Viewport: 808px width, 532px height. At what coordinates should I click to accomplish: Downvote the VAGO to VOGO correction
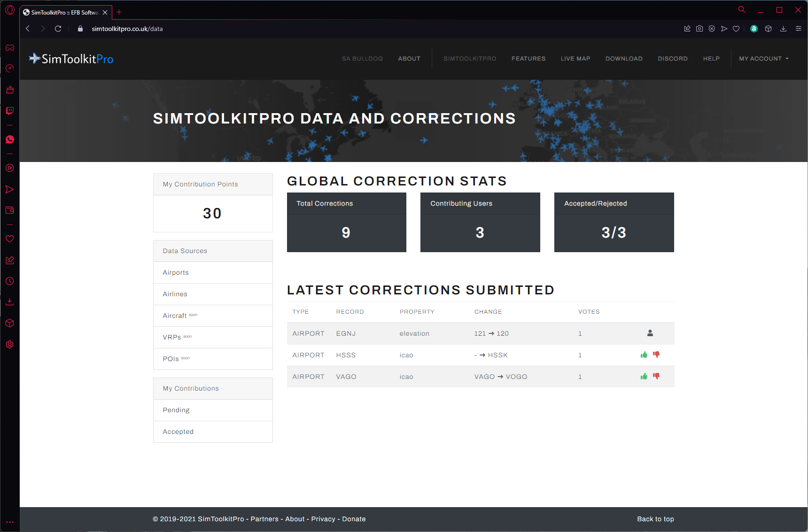[656, 377]
